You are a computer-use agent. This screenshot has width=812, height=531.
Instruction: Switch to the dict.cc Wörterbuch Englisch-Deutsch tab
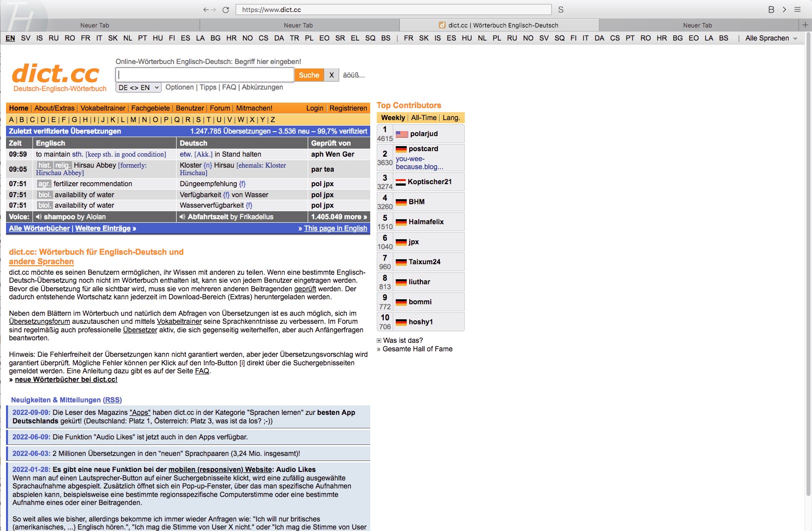click(x=499, y=25)
